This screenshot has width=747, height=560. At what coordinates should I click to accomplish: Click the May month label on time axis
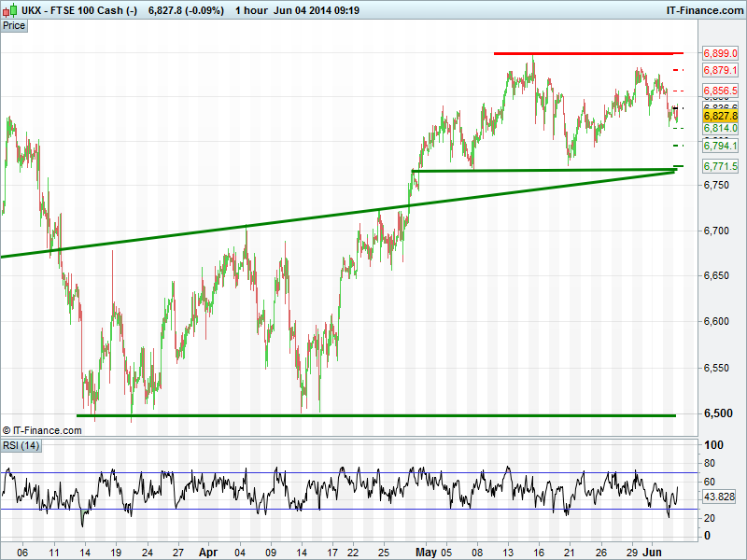click(x=426, y=553)
